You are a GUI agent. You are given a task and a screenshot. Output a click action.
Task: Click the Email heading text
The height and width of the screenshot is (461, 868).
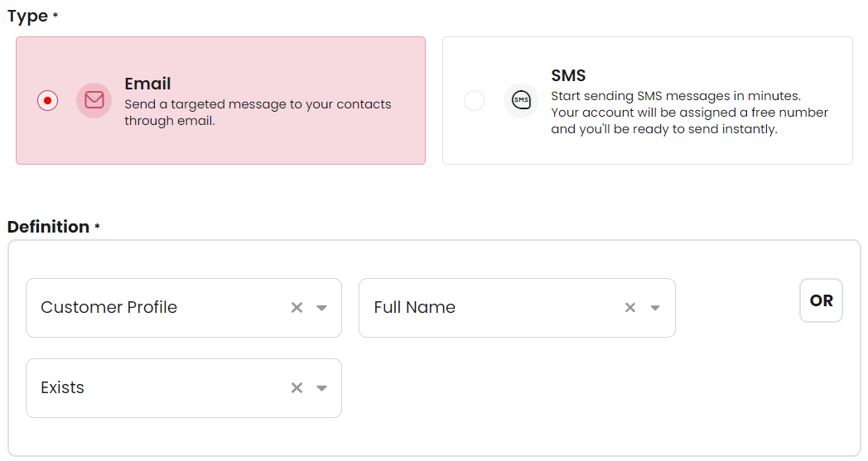pos(147,84)
